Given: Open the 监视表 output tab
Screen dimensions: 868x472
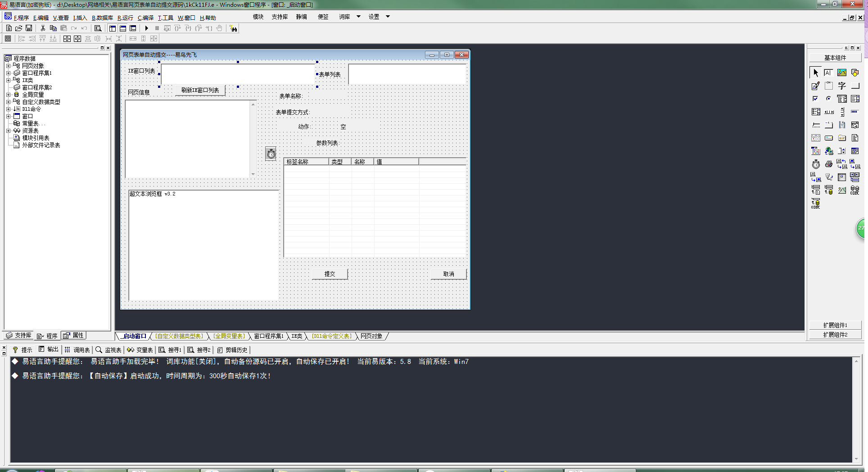Looking at the screenshot, I should [x=108, y=350].
